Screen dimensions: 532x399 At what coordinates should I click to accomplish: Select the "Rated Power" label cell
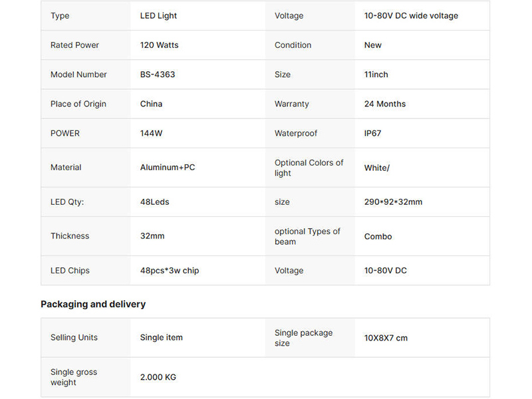tap(74, 45)
